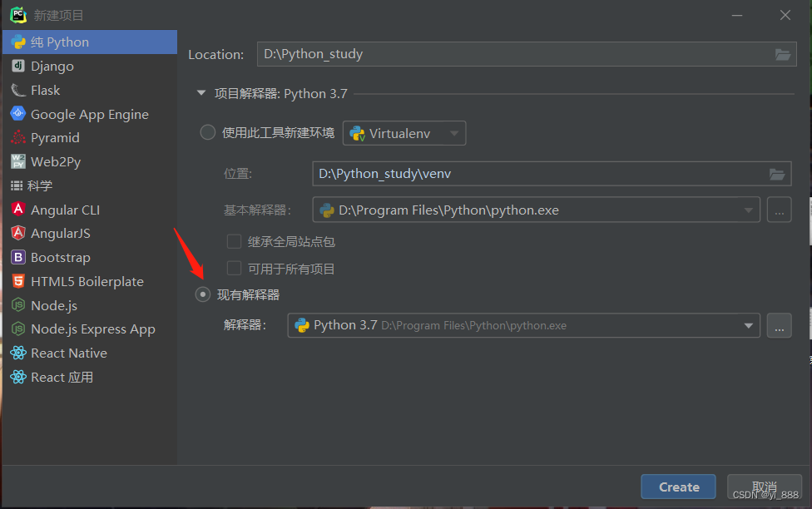812x509 pixels.
Task: Select Google App Engine project type
Action: [x=90, y=114]
